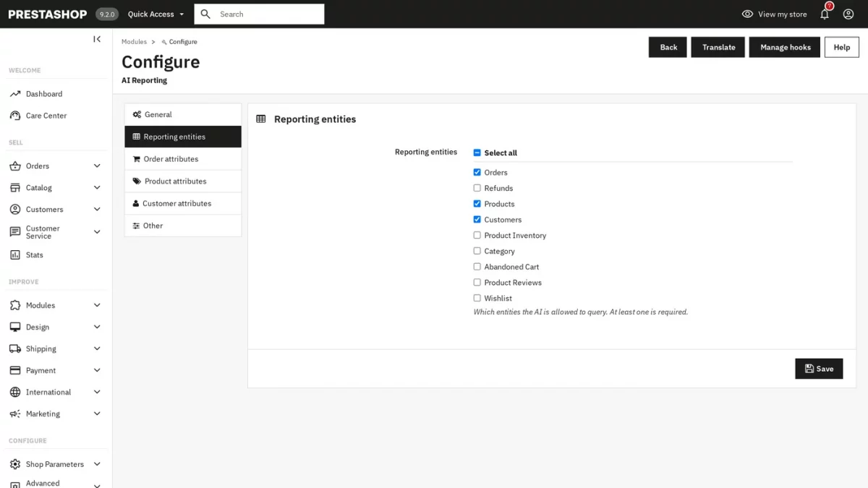
Task: Enable the Wishlist entity checkbox
Action: [477, 298]
